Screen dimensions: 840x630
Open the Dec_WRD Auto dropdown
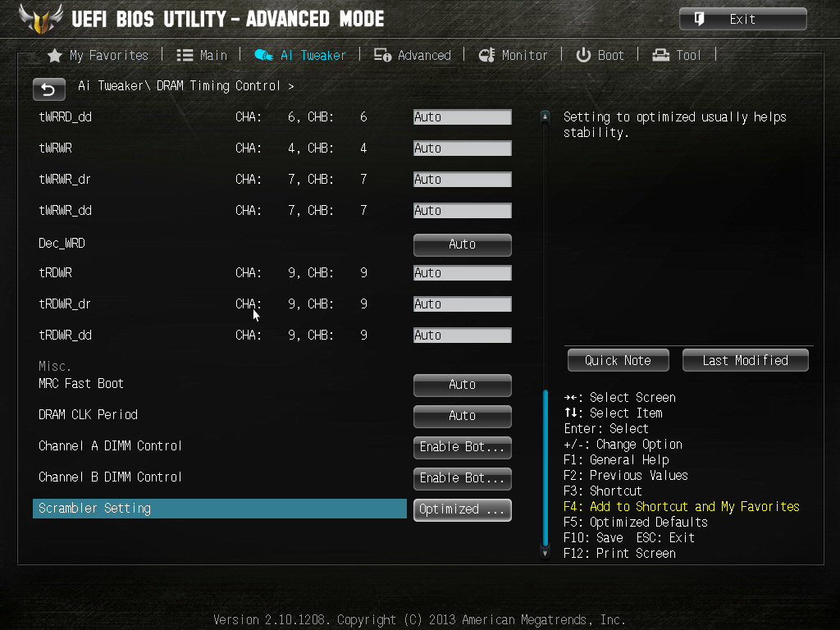(463, 244)
